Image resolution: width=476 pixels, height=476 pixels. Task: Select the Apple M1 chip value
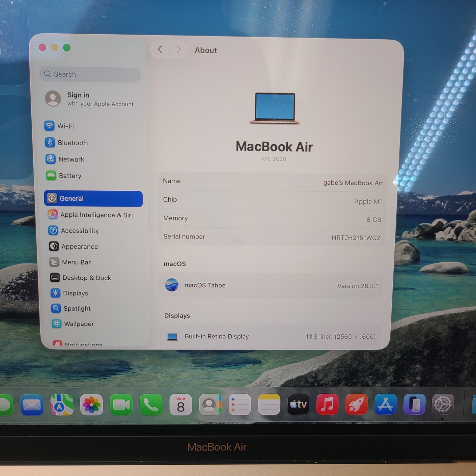tap(368, 201)
